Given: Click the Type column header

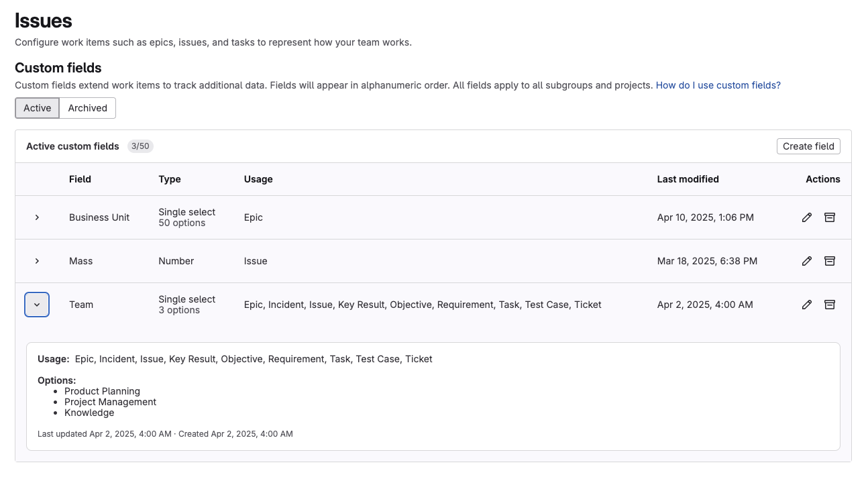Looking at the screenshot, I should (x=170, y=179).
